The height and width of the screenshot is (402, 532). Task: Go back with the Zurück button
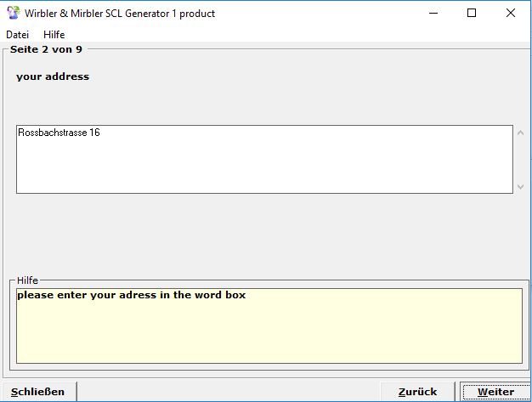(417, 392)
